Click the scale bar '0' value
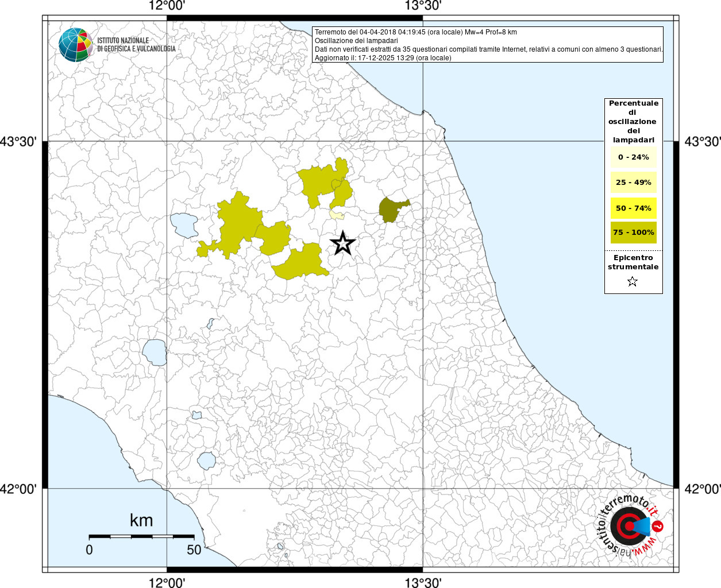This screenshot has height=588, width=721. pyautogui.click(x=89, y=550)
